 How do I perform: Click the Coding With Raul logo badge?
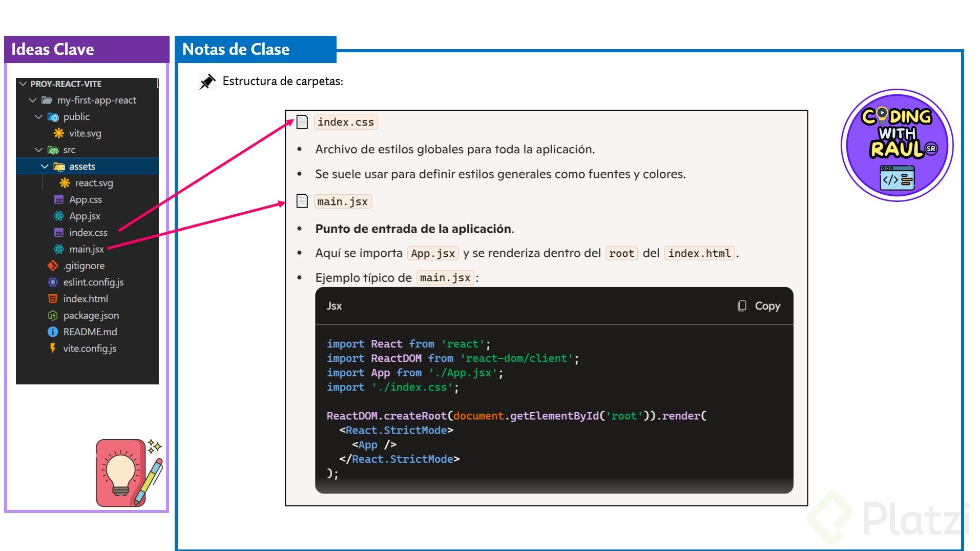[897, 146]
